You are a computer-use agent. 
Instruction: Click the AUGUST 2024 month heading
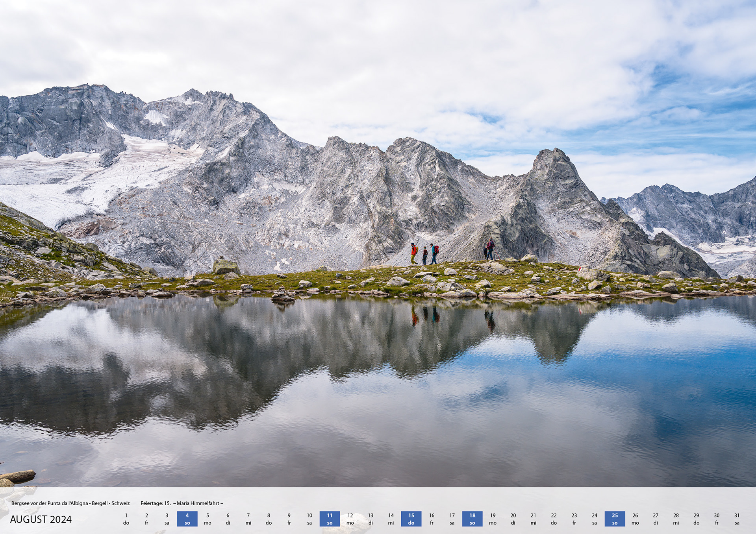click(x=41, y=519)
